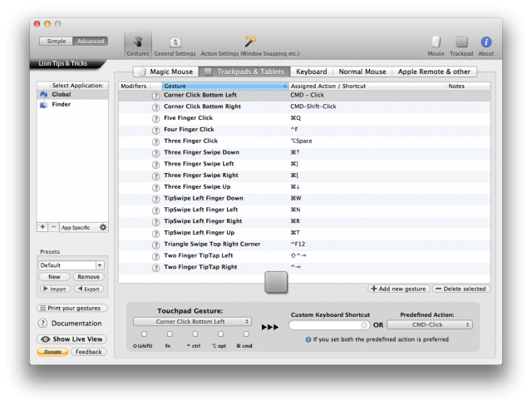Click help icon for Three Finger Swipe Left
The image size is (532, 406).
(x=155, y=165)
